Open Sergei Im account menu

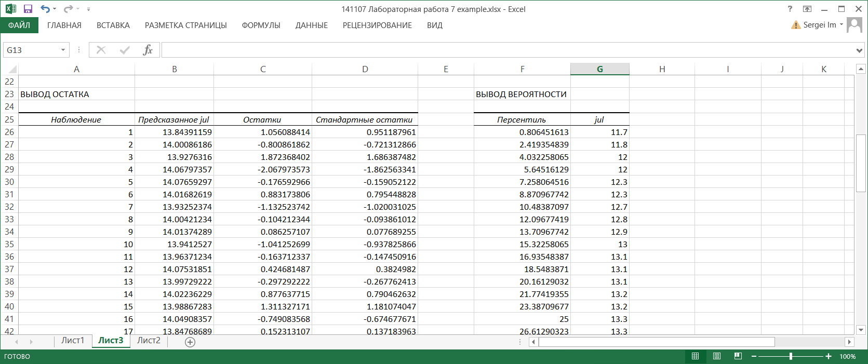click(823, 25)
